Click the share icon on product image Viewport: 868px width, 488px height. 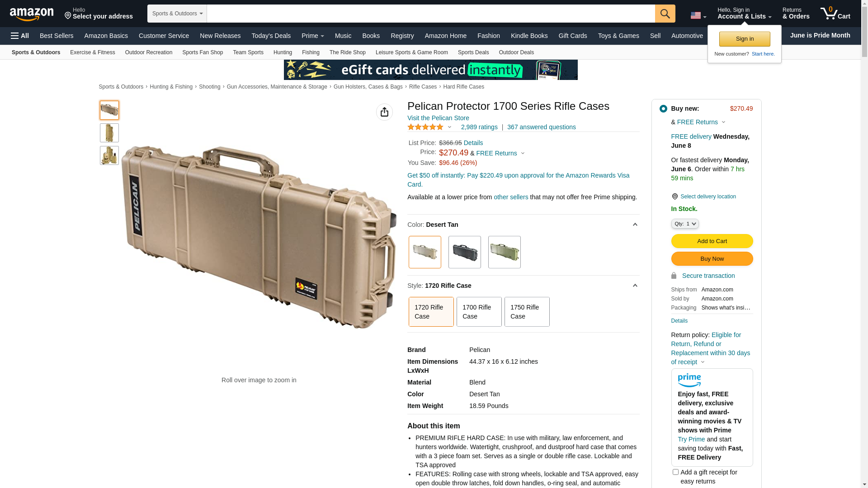click(x=384, y=112)
